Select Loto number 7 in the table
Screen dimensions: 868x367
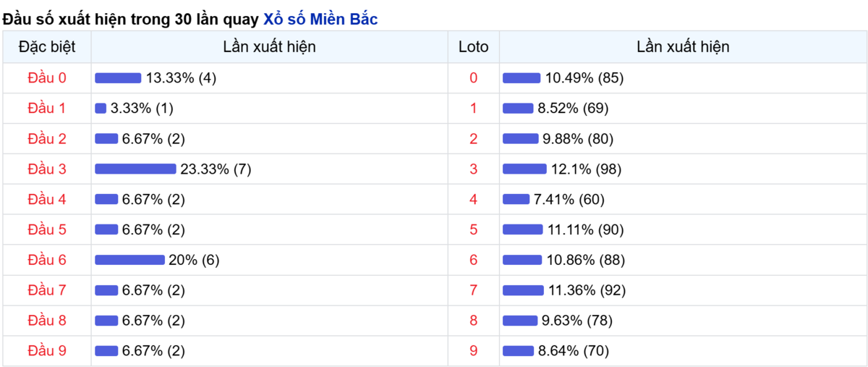[x=474, y=290]
